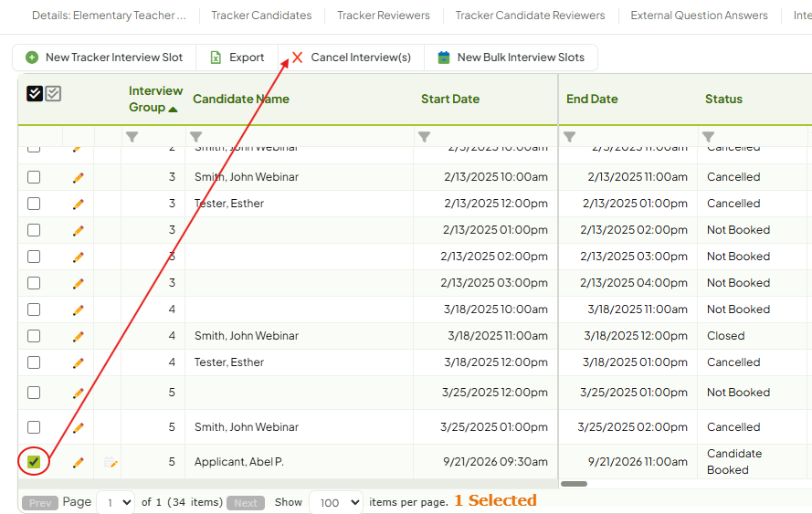Viewport: 812px width, 514px height.
Task: Tick the checkbox for the 3/25/2025 12:00pm row
Action: tap(34, 393)
